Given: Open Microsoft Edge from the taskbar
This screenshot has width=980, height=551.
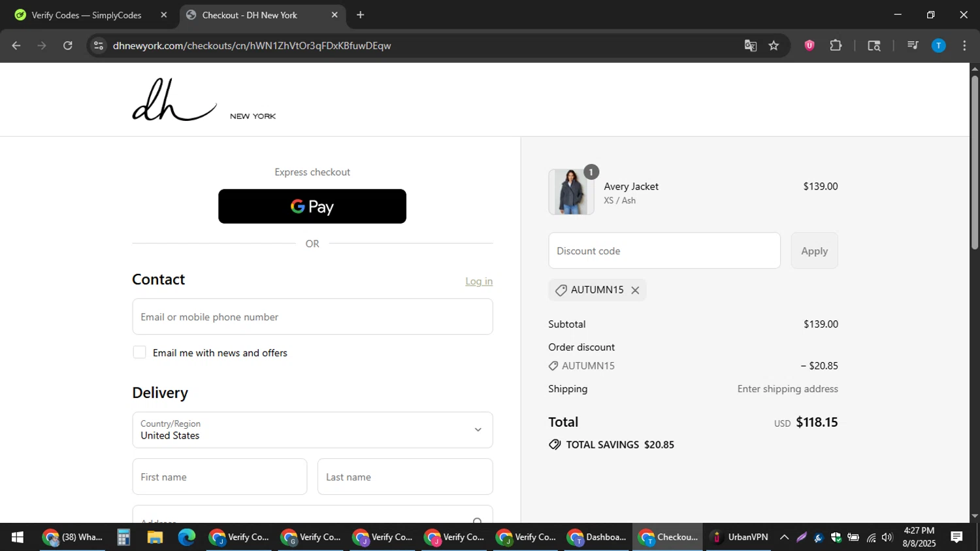Looking at the screenshot, I should (187, 537).
